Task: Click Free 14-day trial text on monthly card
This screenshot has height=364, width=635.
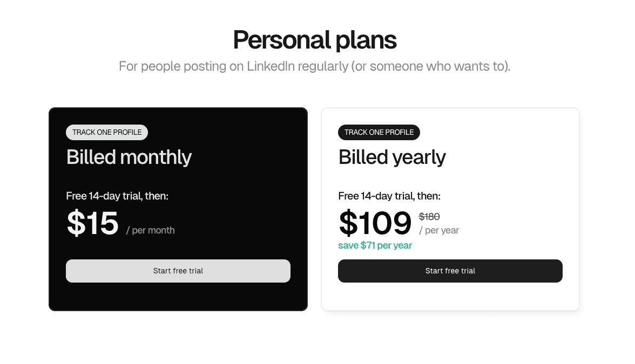Action: pyautogui.click(x=117, y=196)
